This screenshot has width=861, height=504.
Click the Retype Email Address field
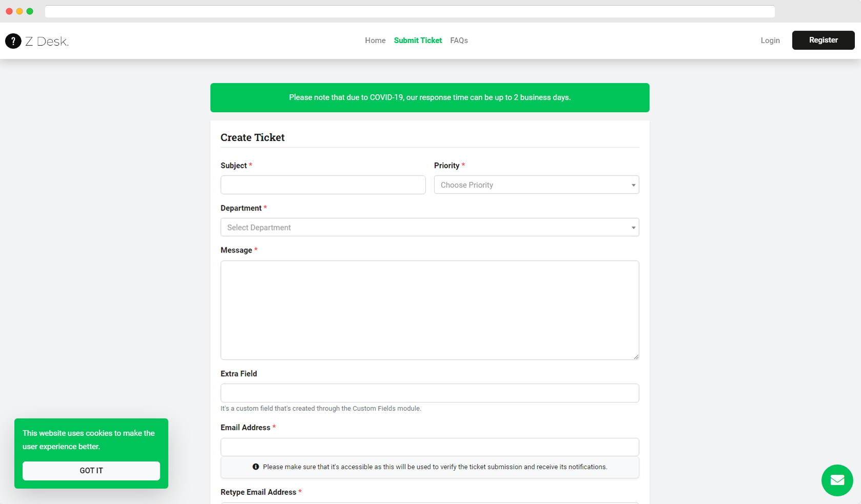click(x=429, y=503)
